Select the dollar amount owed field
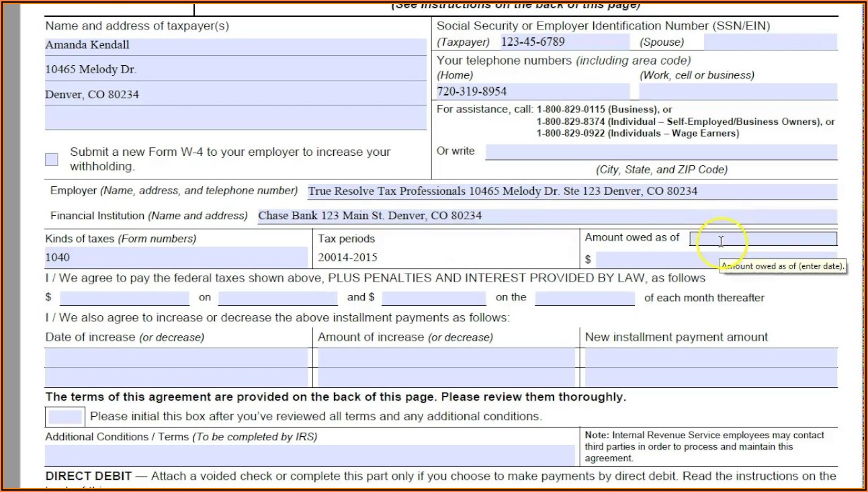The image size is (868, 492). [712, 257]
